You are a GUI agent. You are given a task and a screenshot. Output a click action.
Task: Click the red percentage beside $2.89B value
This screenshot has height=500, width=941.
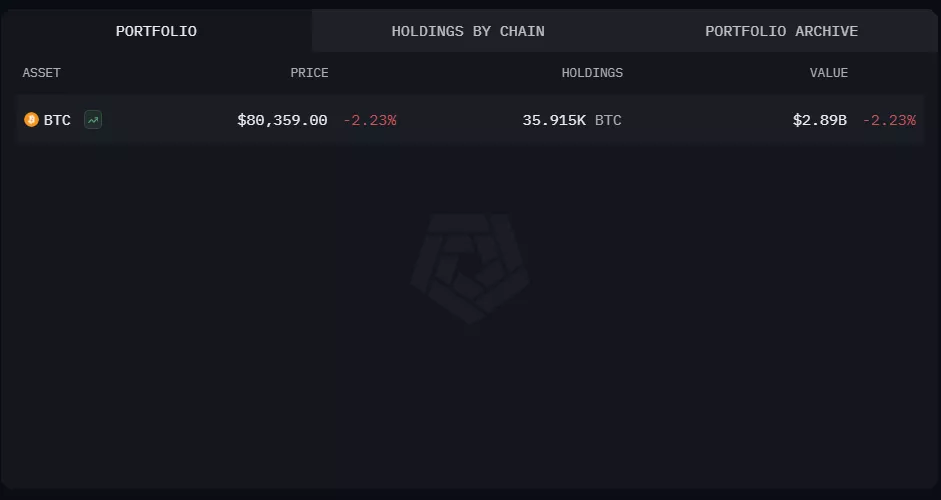click(x=889, y=120)
